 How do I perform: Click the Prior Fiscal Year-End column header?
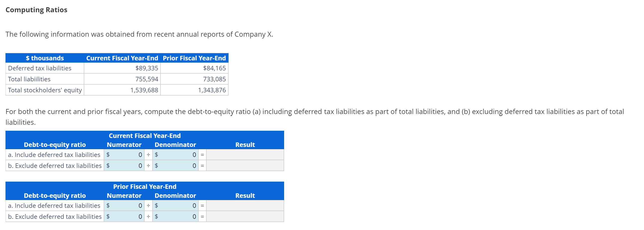tap(194, 58)
